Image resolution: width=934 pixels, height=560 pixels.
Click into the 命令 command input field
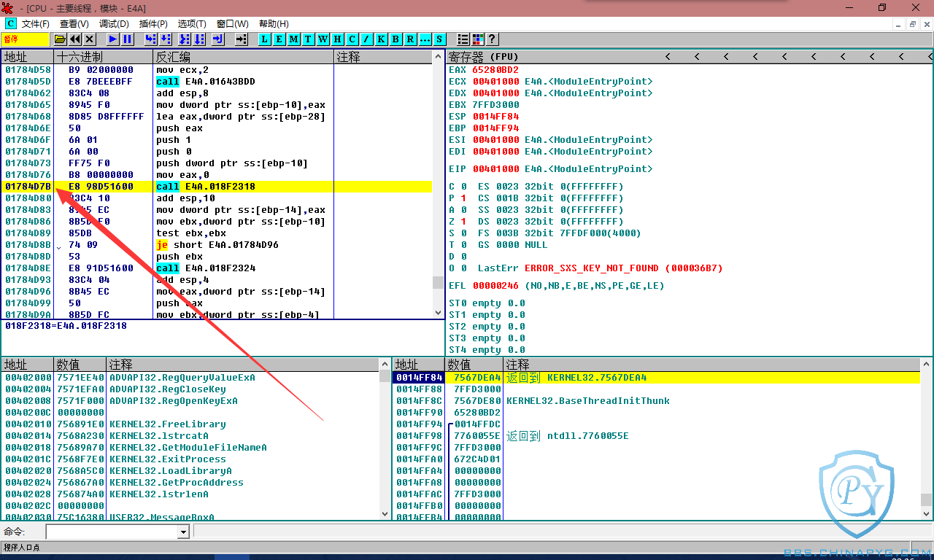pos(112,532)
